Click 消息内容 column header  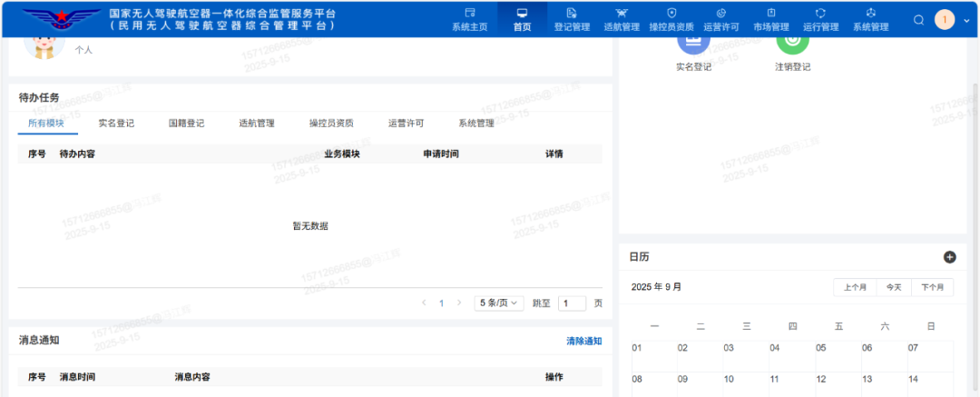pos(191,377)
